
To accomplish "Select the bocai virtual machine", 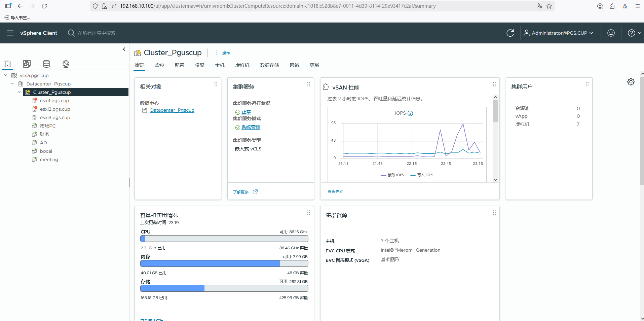I will pyautogui.click(x=46, y=151).
